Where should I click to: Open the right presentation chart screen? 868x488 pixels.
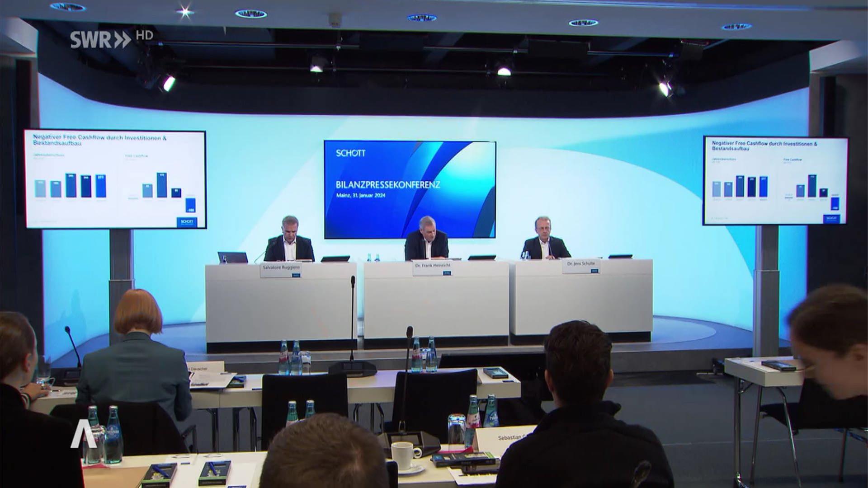[x=775, y=181]
